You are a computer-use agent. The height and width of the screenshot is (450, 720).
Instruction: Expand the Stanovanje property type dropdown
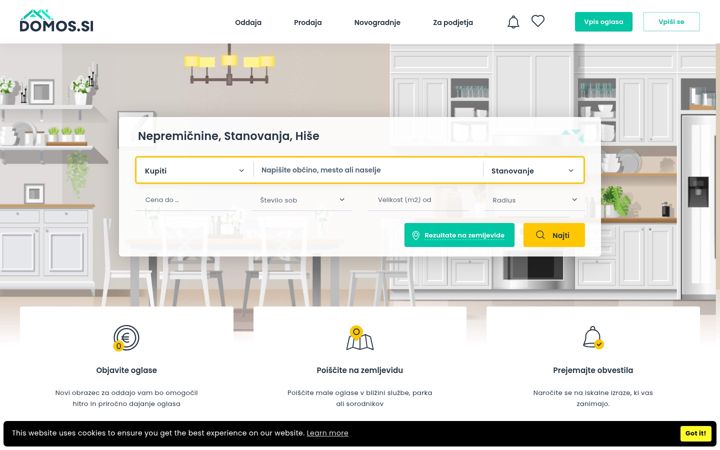tap(533, 170)
